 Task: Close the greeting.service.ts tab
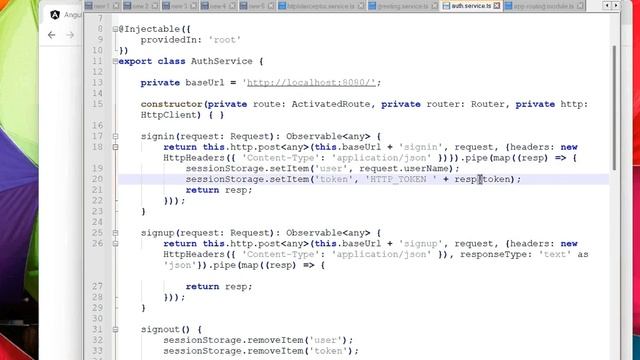point(434,6)
